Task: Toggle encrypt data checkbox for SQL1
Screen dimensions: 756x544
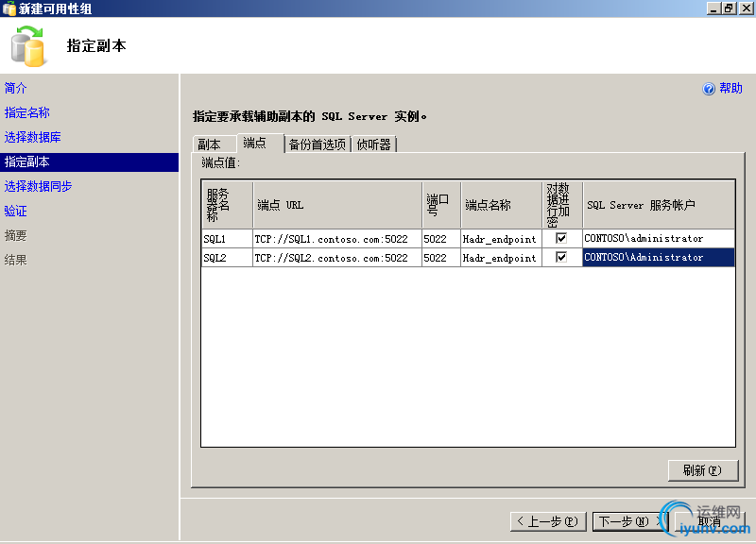Action: (561, 238)
